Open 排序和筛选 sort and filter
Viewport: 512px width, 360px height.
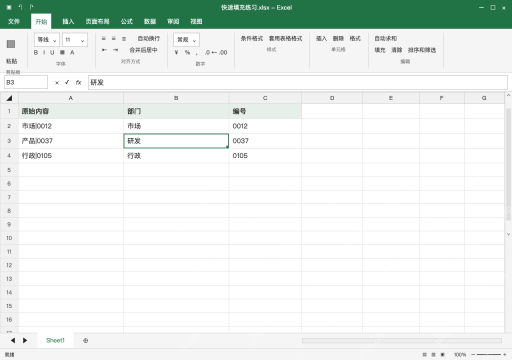pos(422,50)
